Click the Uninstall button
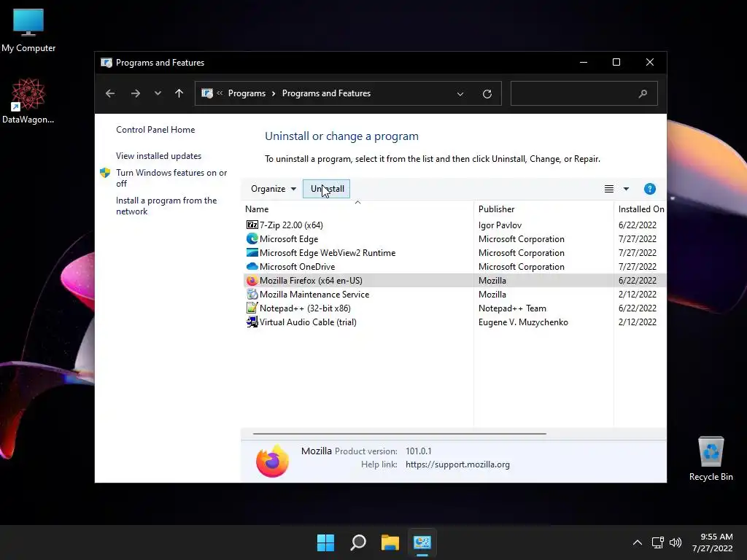 pyautogui.click(x=326, y=189)
